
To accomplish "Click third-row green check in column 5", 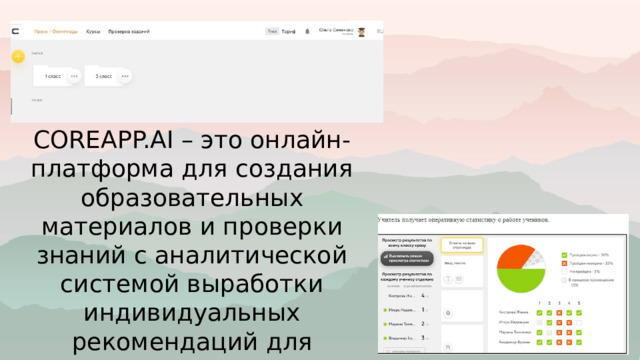I will pos(579,332).
